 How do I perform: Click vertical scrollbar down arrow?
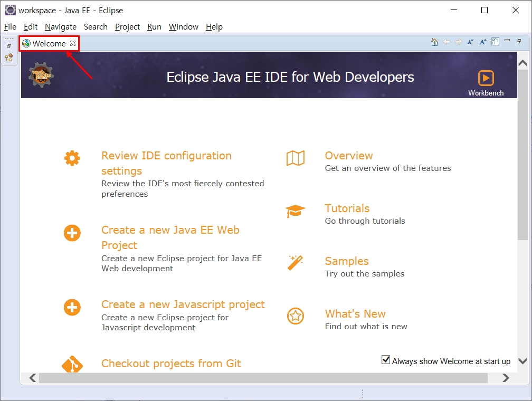(x=523, y=361)
